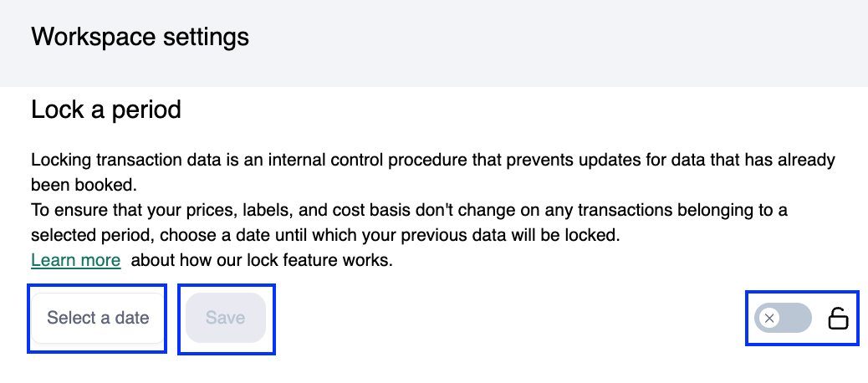Click "about how our lock feature works" text

pos(262,260)
